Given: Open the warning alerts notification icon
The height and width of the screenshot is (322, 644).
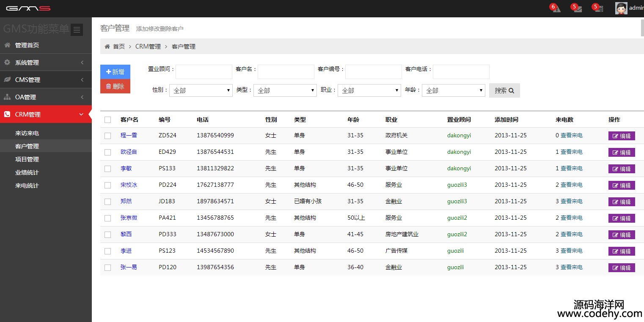Looking at the screenshot, I should point(556,8).
